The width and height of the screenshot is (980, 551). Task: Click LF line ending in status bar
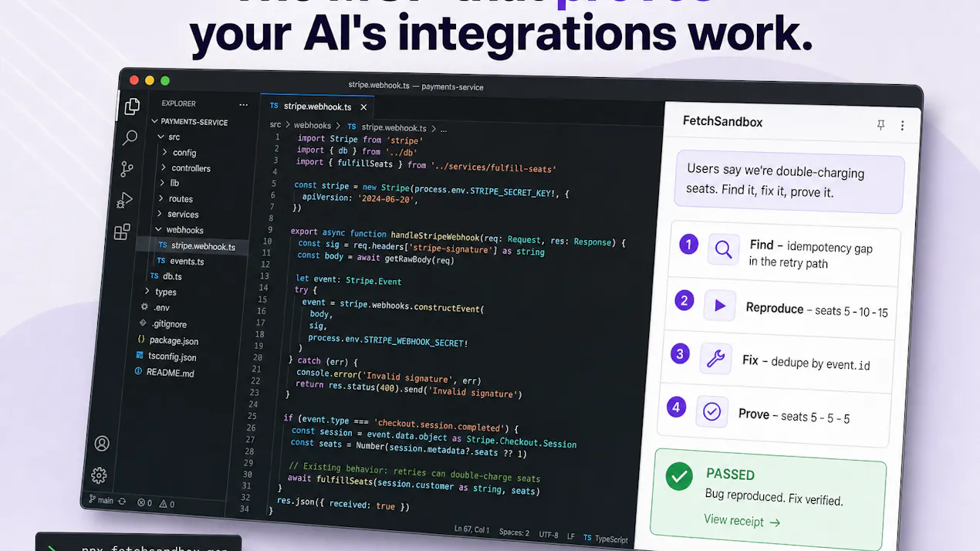(571, 536)
